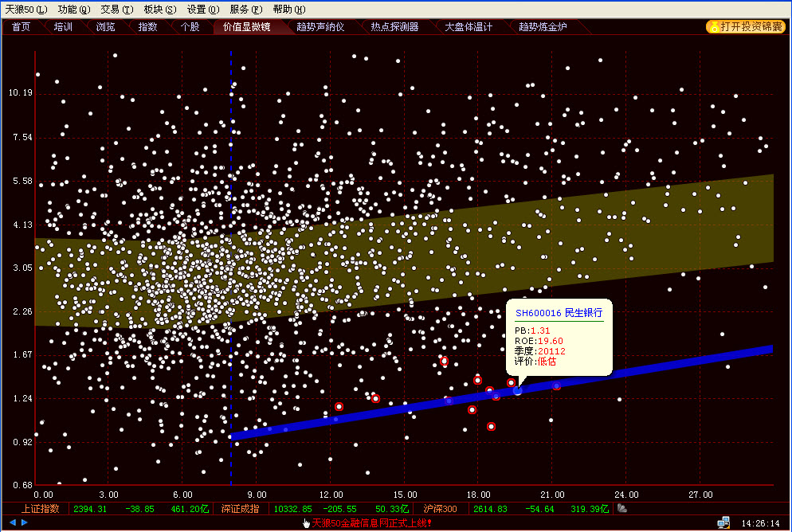792x532 pixels.
Task: Click the 上证指数 value 2394.31
Action: [90, 509]
